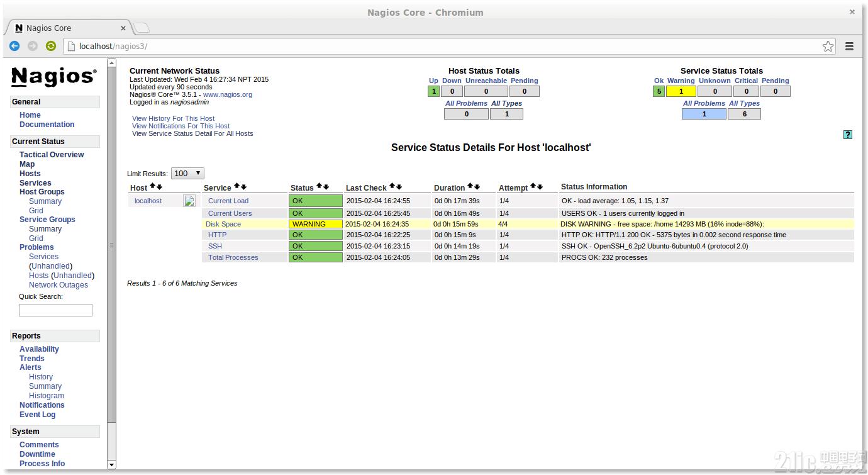Click View History For This Host
Viewport: 868px width, 475px height.
pos(173,118)
